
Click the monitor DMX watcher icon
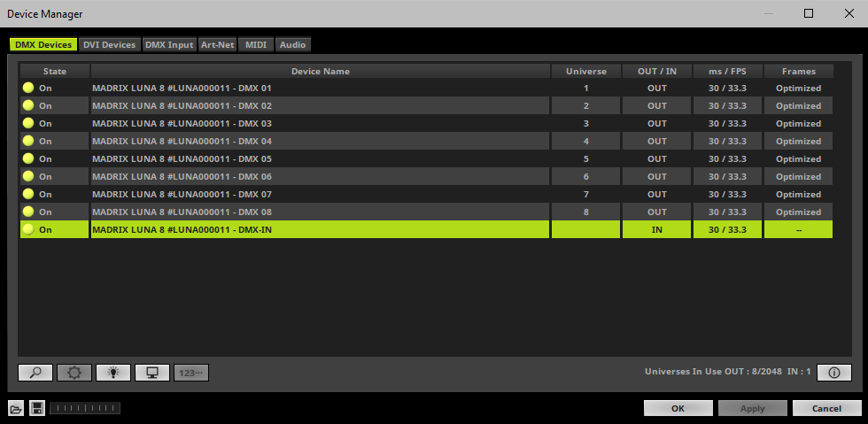(152, 373)
